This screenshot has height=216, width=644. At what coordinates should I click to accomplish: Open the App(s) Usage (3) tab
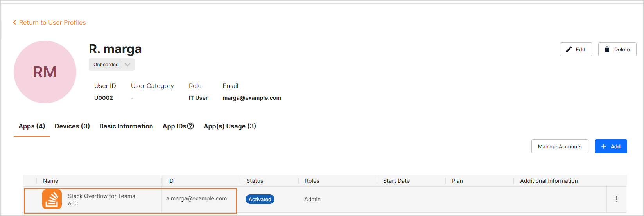tap(230, 126)
